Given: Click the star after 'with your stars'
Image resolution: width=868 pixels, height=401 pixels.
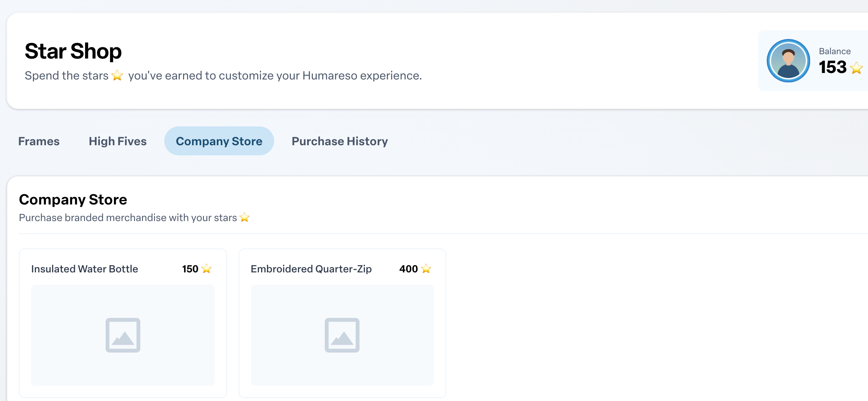Looking at the screenshot, I should 244,217.
